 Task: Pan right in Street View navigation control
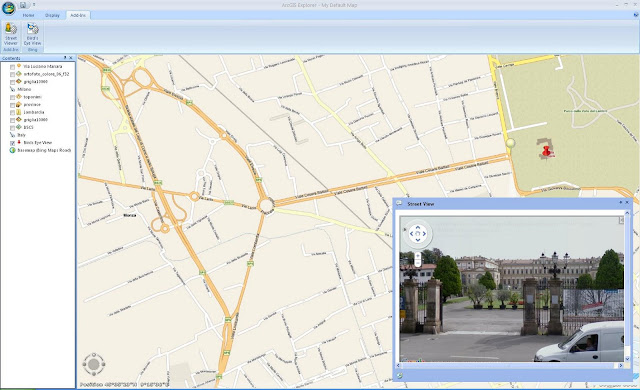click(x=424, y=234)
